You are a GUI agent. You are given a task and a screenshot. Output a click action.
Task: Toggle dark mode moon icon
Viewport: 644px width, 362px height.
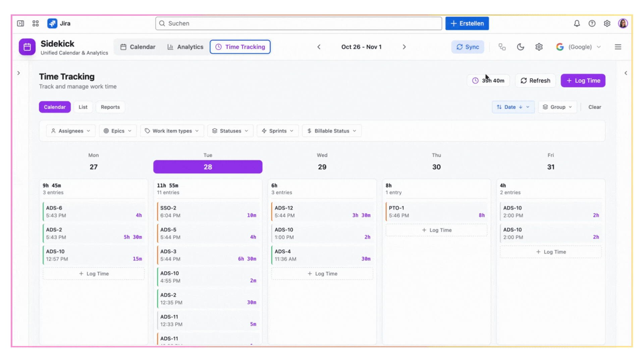coord(520,47)
